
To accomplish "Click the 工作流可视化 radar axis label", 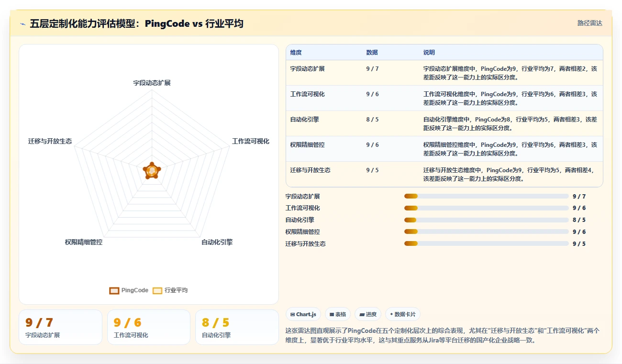I will pos(251,141).
